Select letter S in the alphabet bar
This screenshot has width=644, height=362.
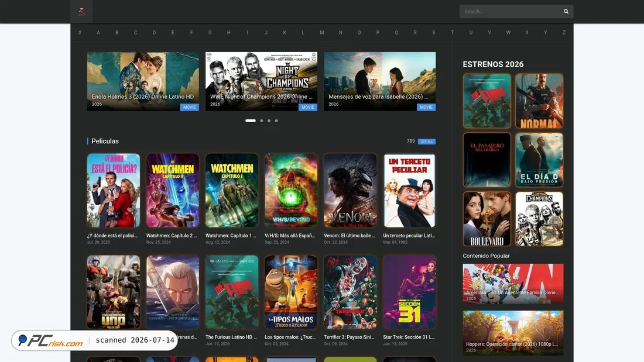click(433, 32)
